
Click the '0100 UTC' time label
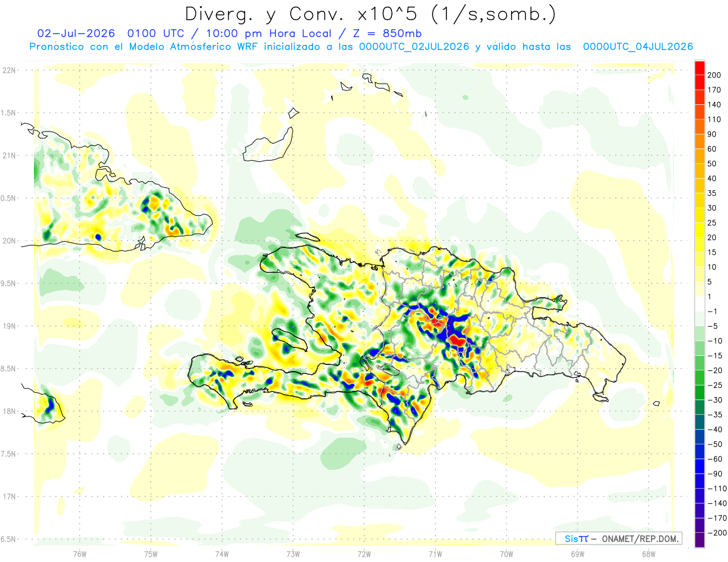pos(157,33)
